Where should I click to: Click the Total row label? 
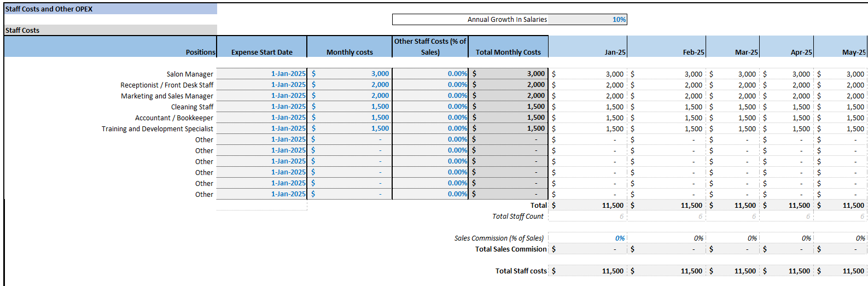539,205
